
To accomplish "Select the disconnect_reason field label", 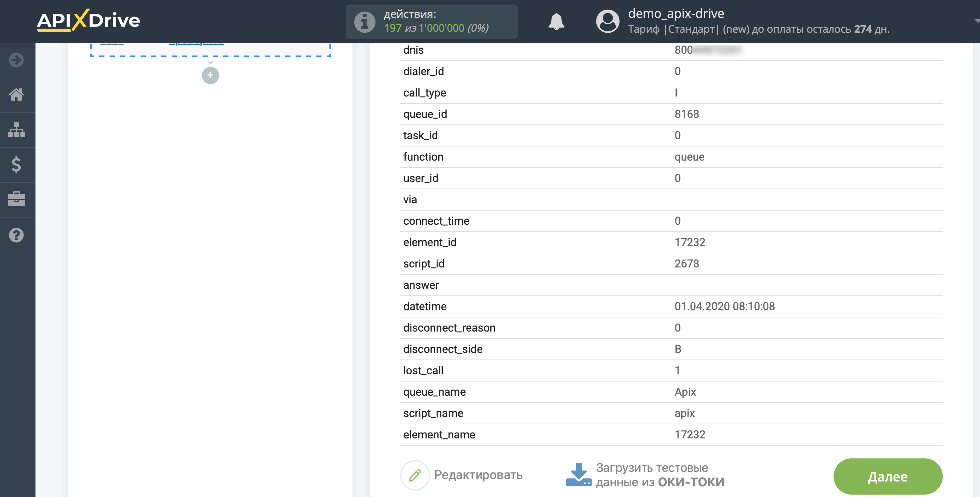I will (449, 328).
